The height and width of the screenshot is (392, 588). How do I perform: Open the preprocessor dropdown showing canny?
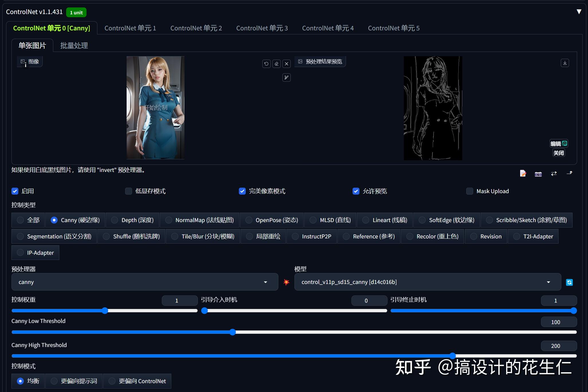(x=144, y=282)
